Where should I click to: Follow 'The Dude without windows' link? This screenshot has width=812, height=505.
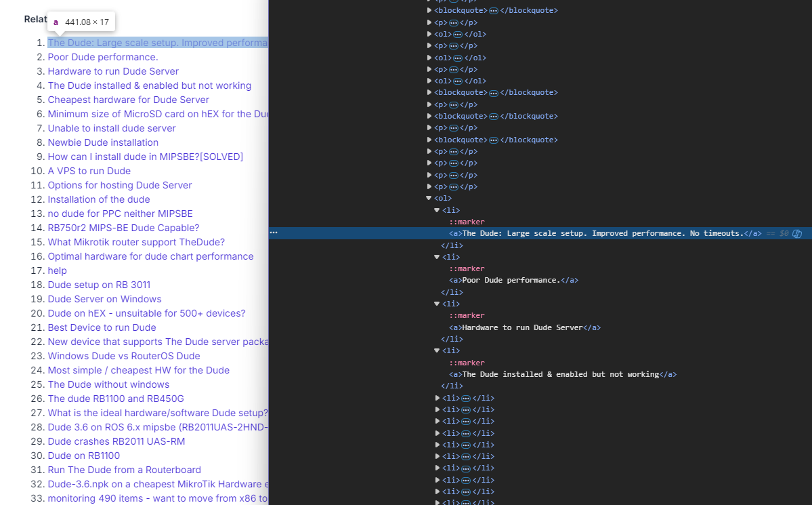108,385
